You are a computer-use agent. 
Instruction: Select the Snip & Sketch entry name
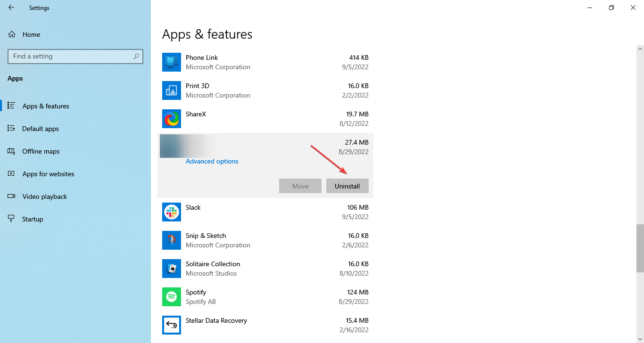point(206,236)
